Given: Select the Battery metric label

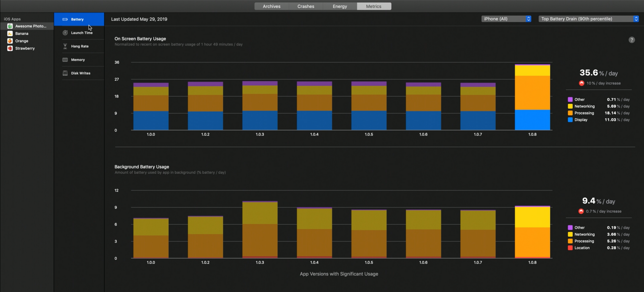Looking at the screenshot, I should tap(77, 19).
